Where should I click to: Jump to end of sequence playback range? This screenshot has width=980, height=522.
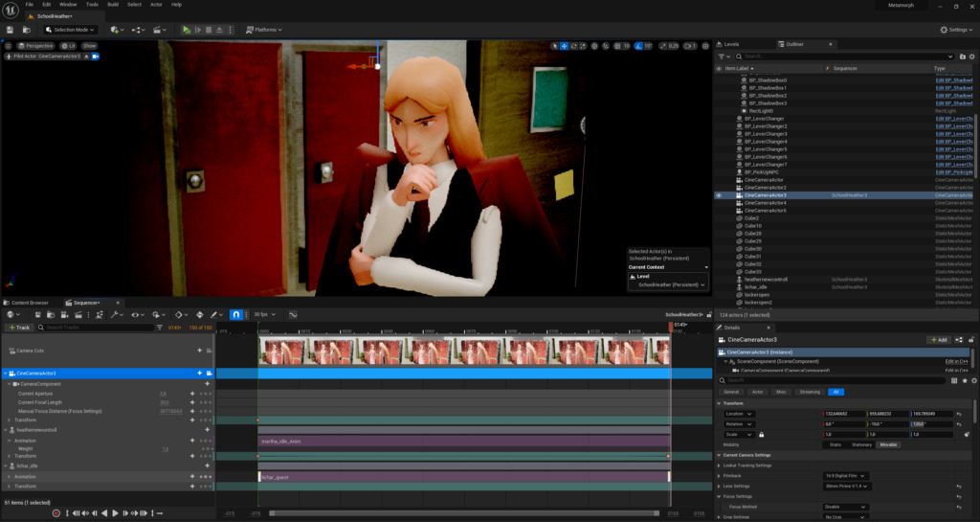point(144,513)
